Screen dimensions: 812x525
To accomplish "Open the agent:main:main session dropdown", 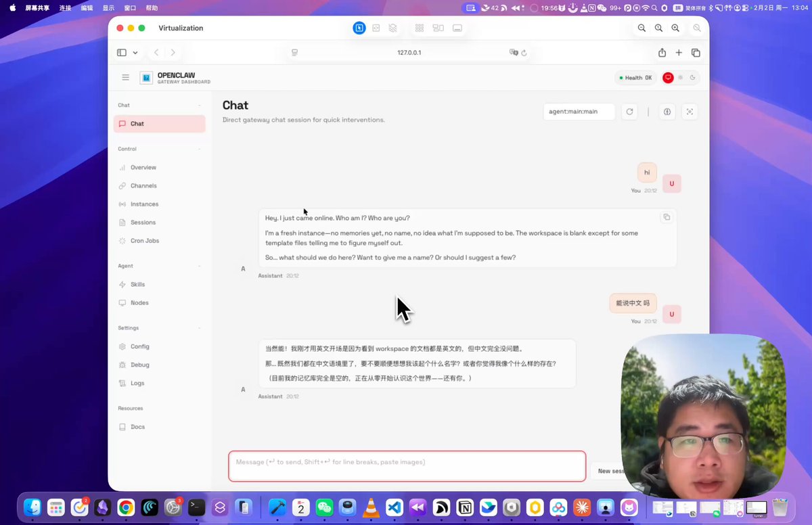I will pos(579,112).
